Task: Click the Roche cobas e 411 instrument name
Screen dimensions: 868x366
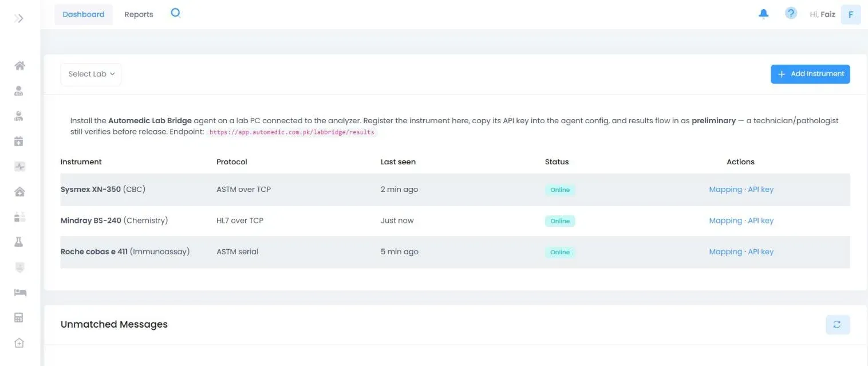Action: tap(125, 251)
